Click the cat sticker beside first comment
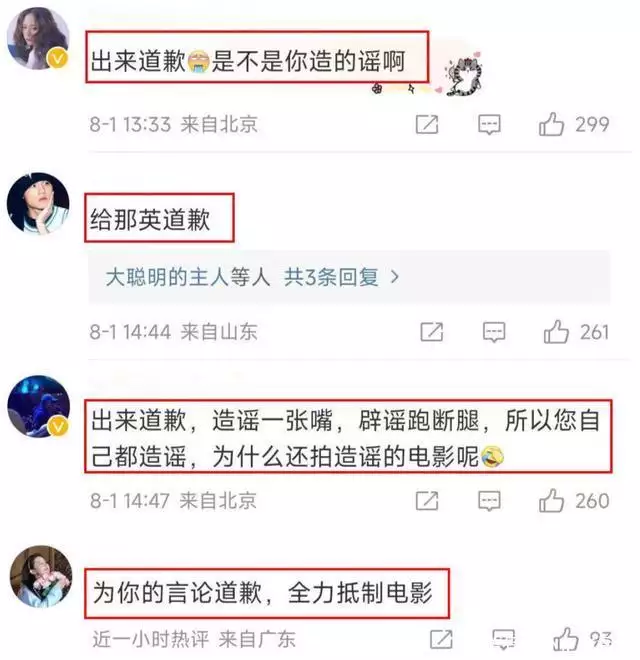Viewport: 640px width, 660px height. [x=465, y=74]
